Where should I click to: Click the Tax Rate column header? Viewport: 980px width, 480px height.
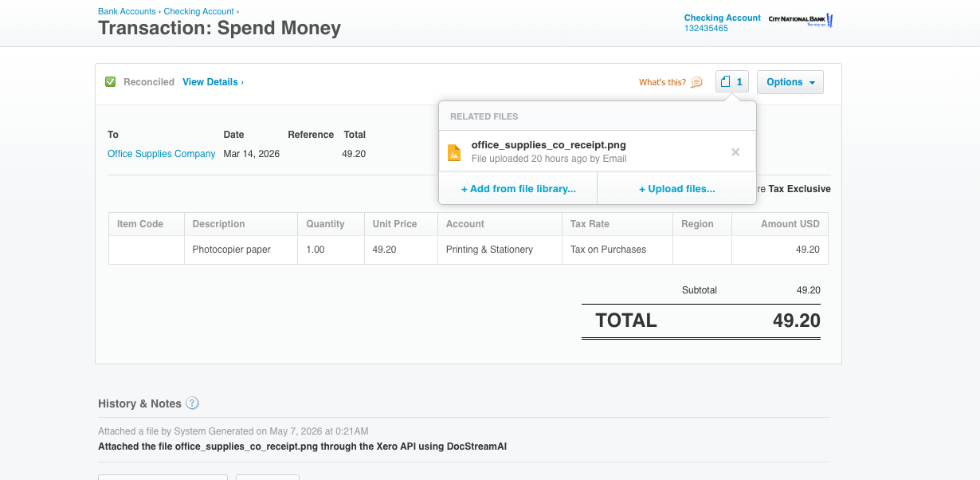point(617,224)
